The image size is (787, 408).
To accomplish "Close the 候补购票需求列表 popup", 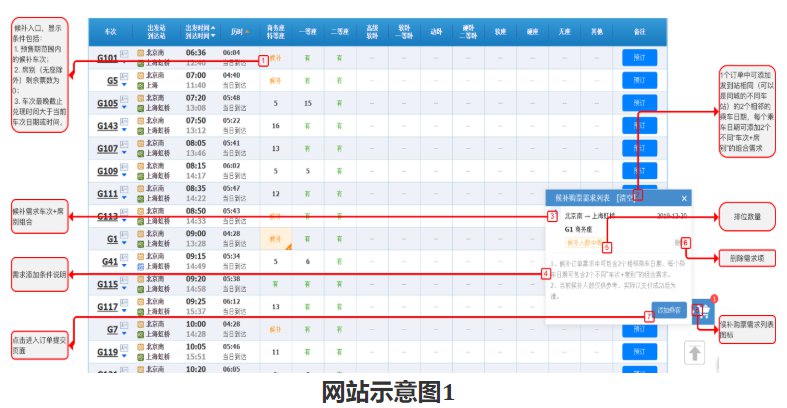I will pyautogui.click(x=684, y=199).
